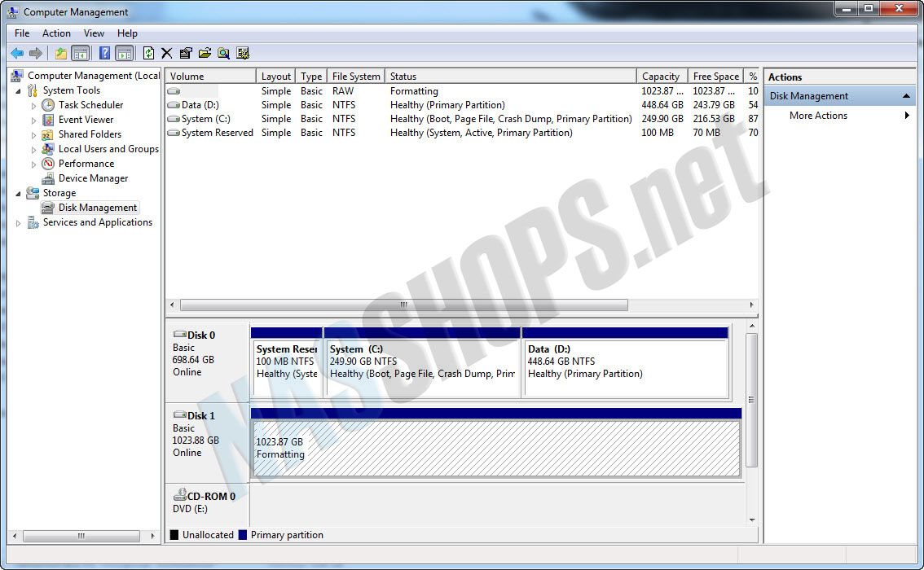Image resolution: width=924 pixels, height=570 pixels.
Task: Select the System (C:) volume row
Action: click(x=462, y=119)
